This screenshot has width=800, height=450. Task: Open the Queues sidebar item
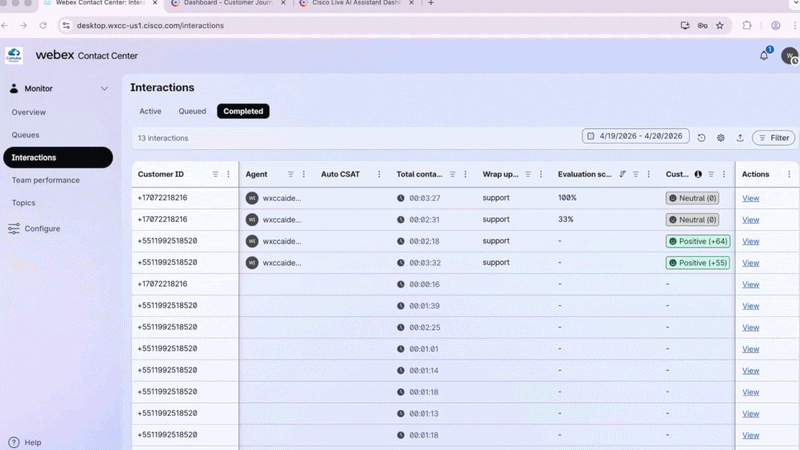pyautogui.click(x=26, y=135)
